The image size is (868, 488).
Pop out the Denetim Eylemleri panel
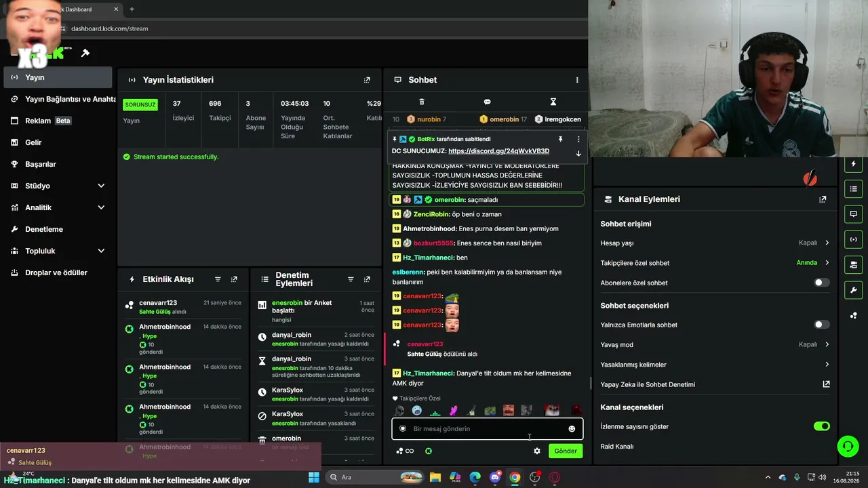coord(367,279)
